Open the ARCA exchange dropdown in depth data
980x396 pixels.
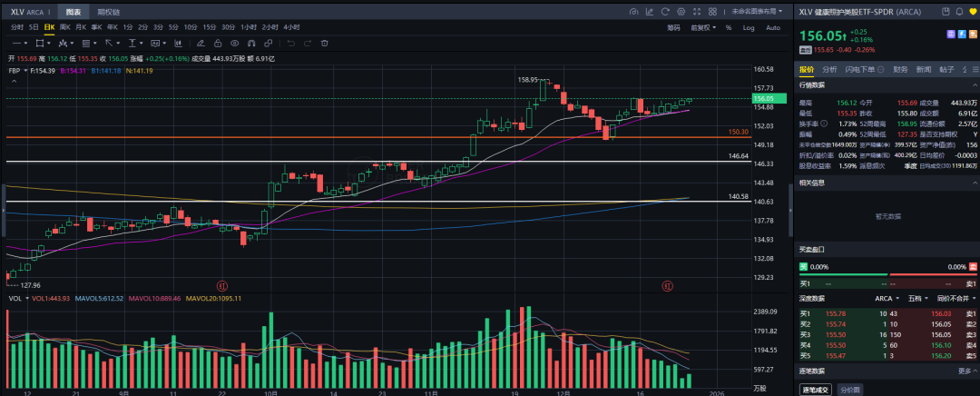(x=886, y=297)
